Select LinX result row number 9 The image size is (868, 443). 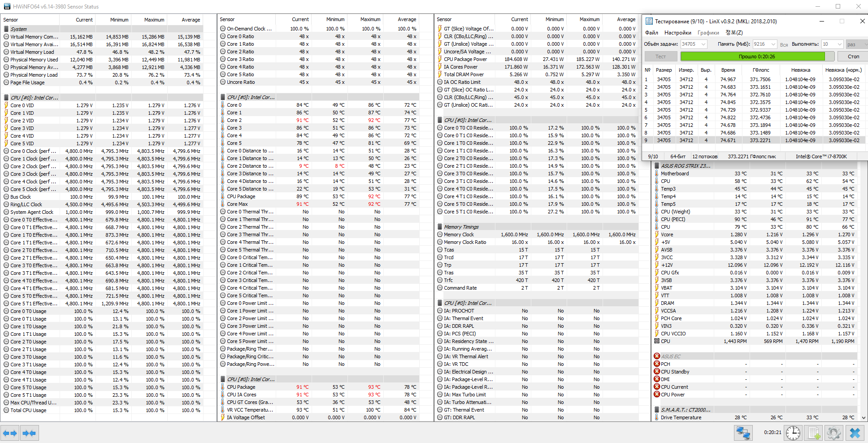pos(755,140)
